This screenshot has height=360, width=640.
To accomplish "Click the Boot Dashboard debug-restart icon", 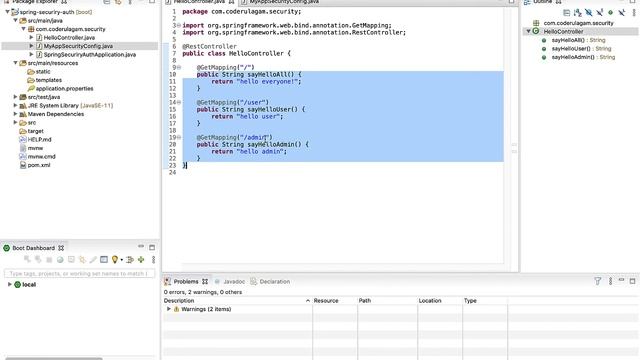I will [38, 260].
